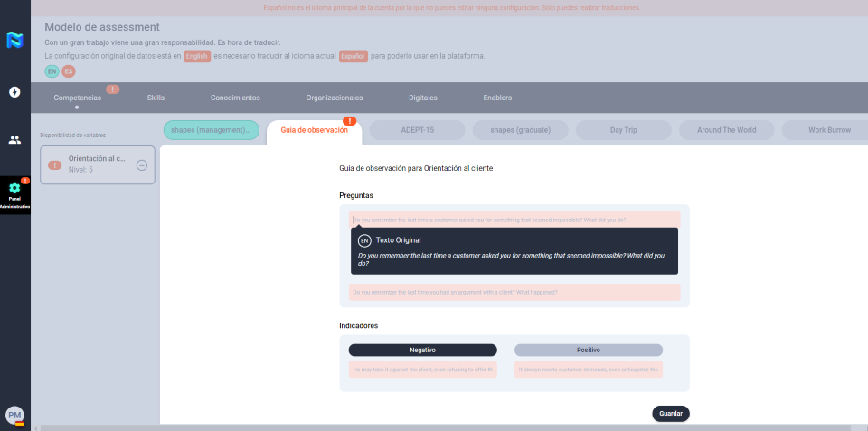
Task: Click the app logo in the sidebar
Action: pyautogui.click(x=14, y=40)
